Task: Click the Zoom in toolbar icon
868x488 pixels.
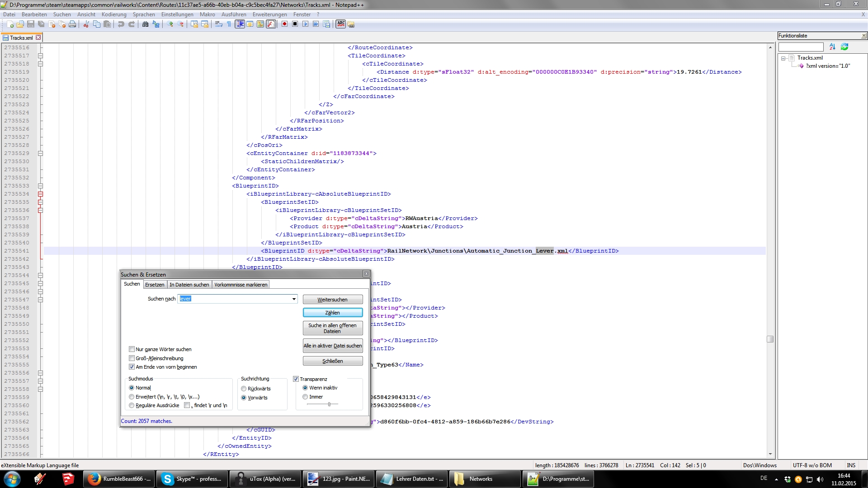Action: 170,24
